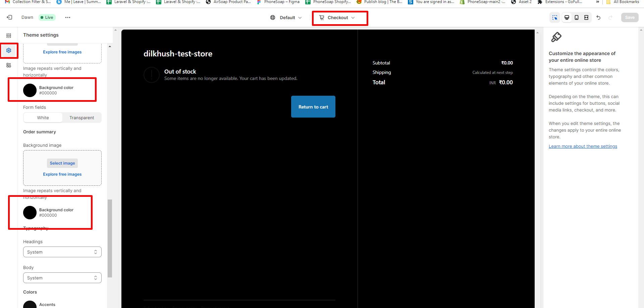The image size is (644, 308).
Task: Open the PhoneSoap-main2 bookmark
Action: 482,2
